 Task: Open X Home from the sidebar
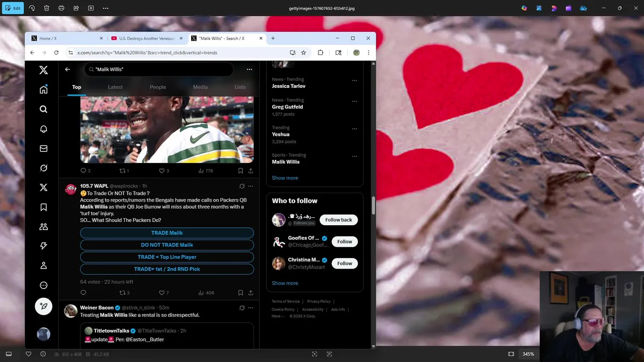pyautogui.click(x=44, y=89)
